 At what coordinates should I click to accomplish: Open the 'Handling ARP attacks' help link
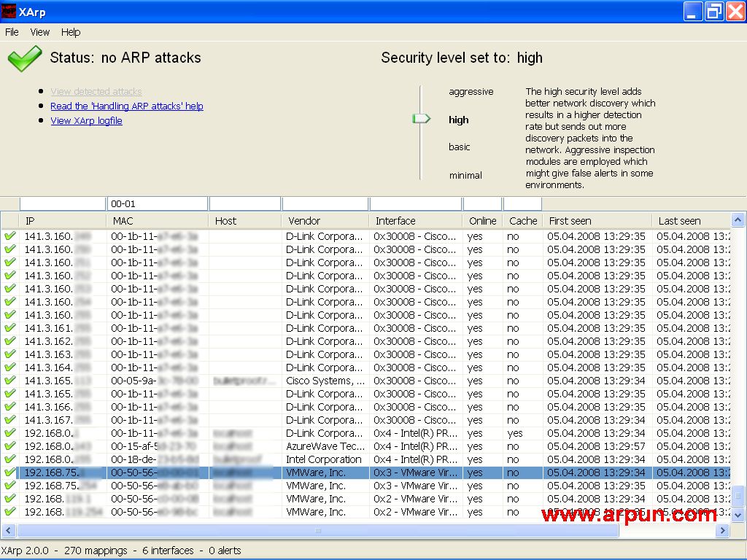point(127,106)
